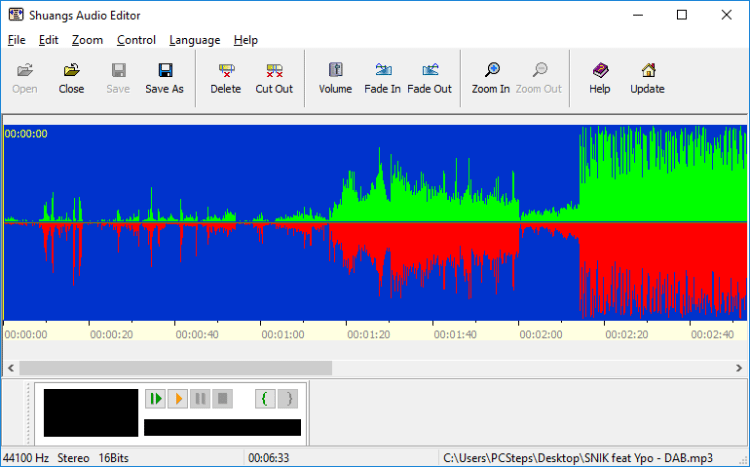Click the 00:01:00 mark on the timeline ruler

pyautogui.click(x=283, y=334)
